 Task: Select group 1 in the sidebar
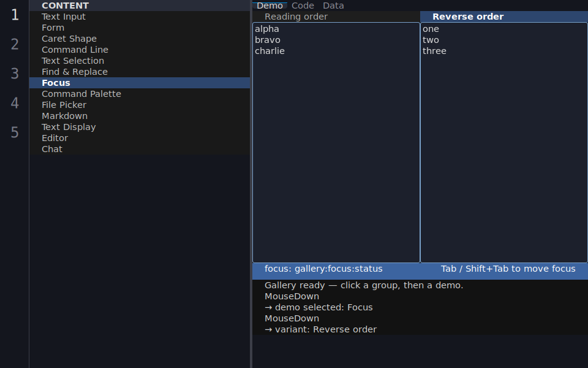[15, 15]
